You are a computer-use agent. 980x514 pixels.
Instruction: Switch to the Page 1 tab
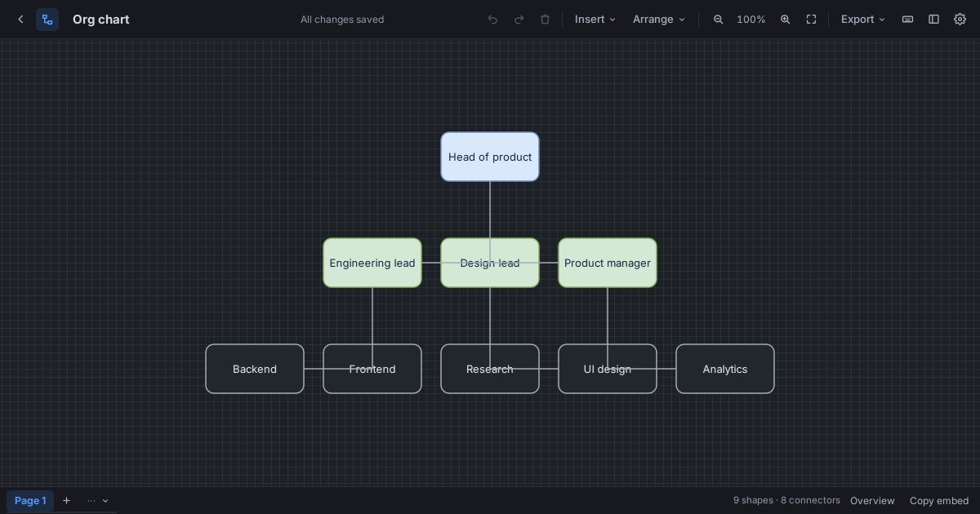coord(30,501)
